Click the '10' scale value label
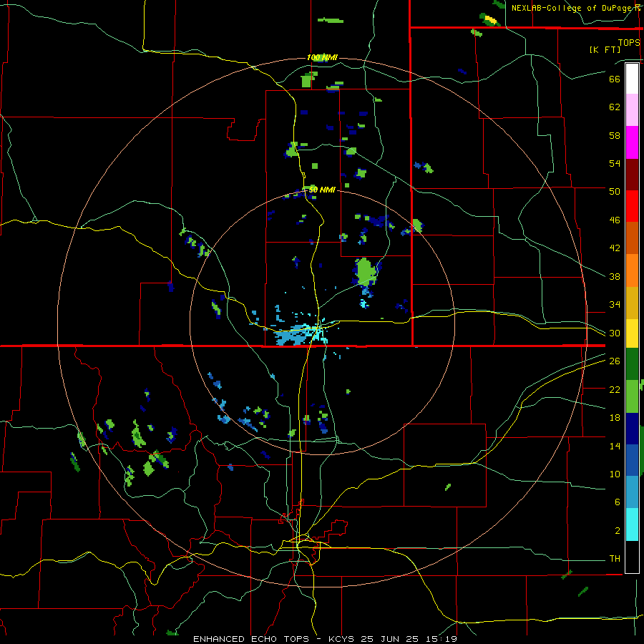Viewport: 644px width, 644px height. coord(615,474)
